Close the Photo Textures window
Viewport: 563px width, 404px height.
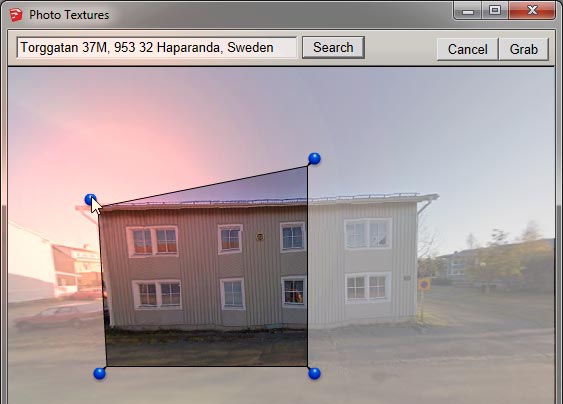point(532,11)
